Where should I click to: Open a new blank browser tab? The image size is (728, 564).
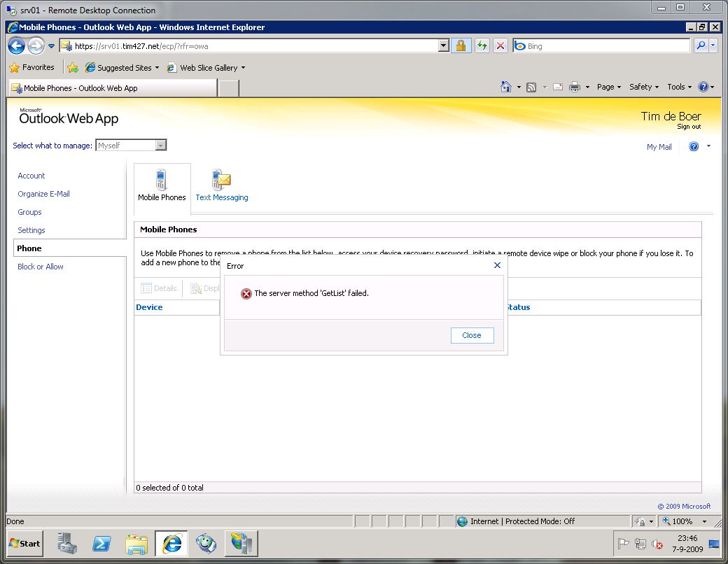228,88
